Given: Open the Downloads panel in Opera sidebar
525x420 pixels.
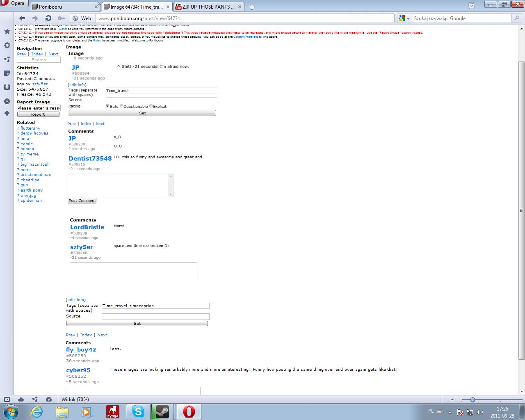Looking at the screenshot, I should [x=7, y=87].
